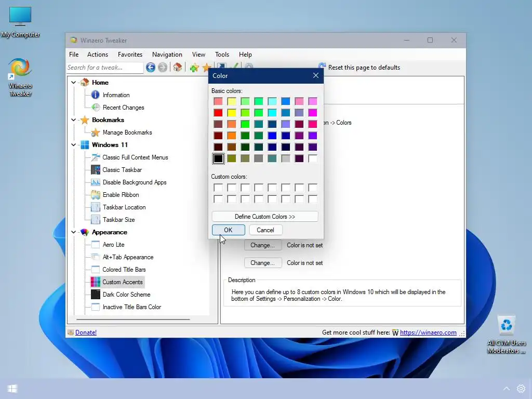Image resolution: width=532 pixels, height=399 pixels.
Task: Select the first custom color slot
Action: tap(218, 188)
